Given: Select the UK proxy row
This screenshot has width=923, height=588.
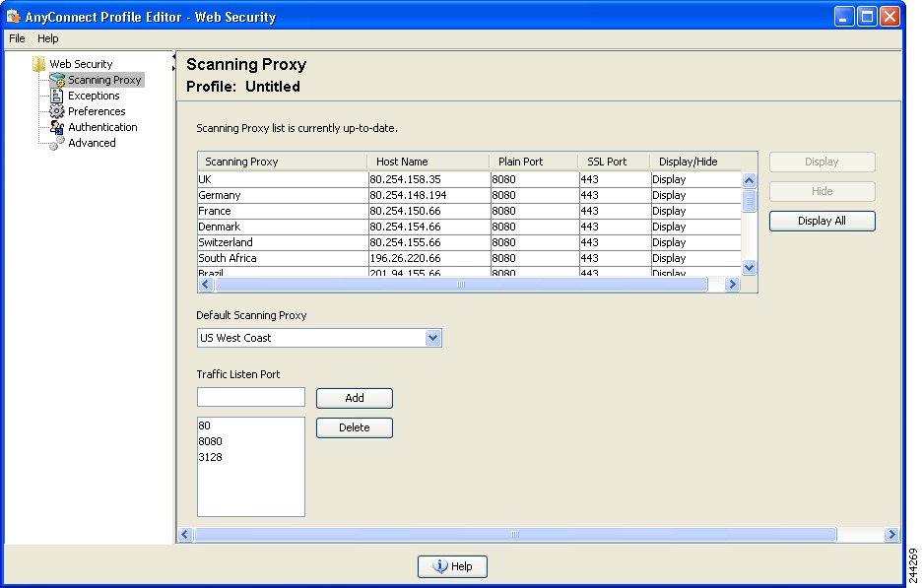Looking at the screenshot, I should coord(469,179).
